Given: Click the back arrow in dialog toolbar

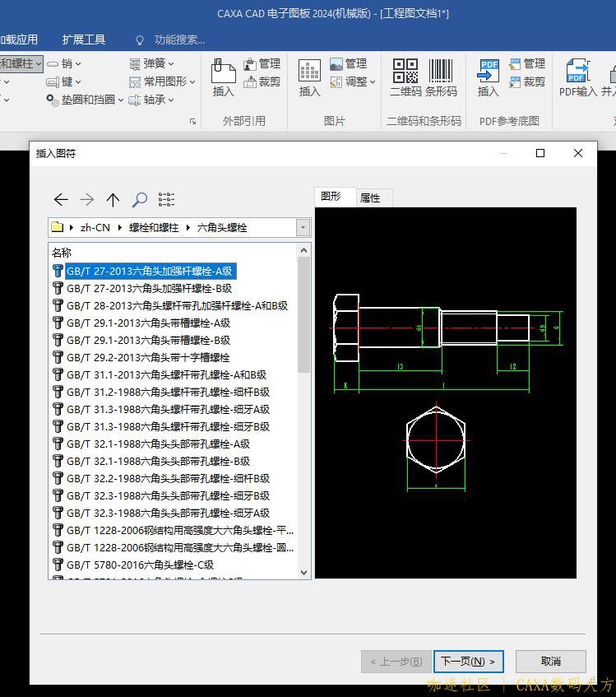Looking at the screenshot, I should click(61, 199).
